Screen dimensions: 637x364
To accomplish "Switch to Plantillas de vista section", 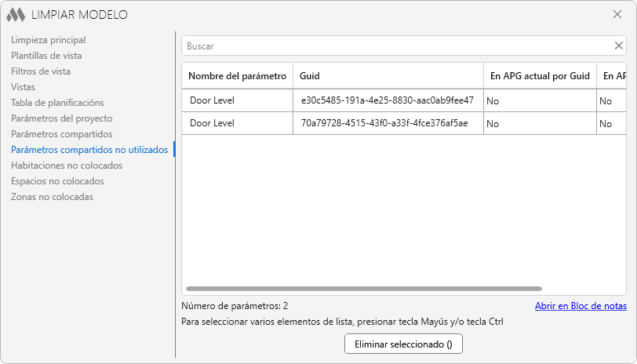I will pos(46,56).
